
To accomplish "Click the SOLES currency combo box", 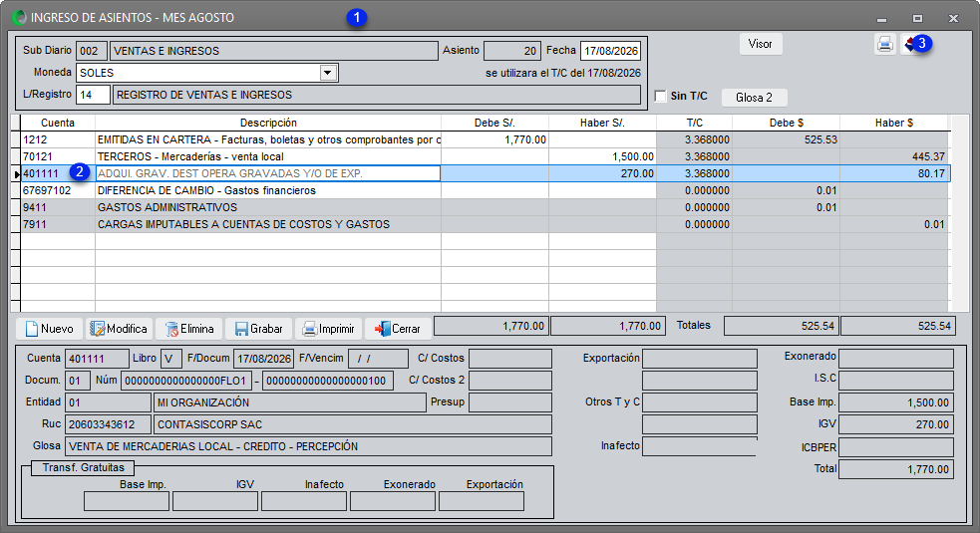I will coord(207,73).
